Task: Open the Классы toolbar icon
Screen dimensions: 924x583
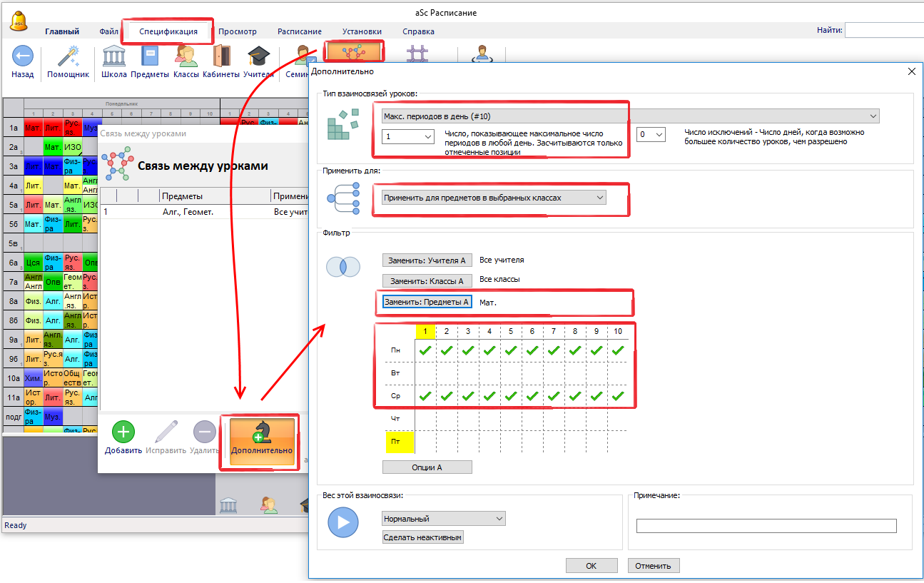Action: coord(186,58)
